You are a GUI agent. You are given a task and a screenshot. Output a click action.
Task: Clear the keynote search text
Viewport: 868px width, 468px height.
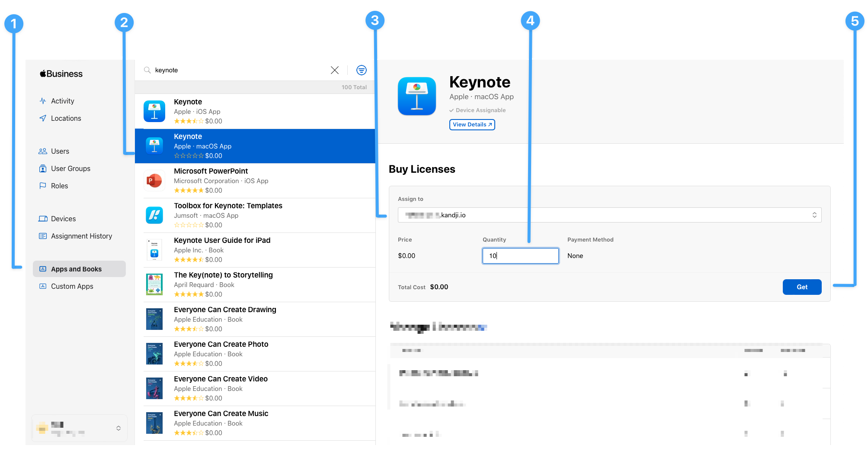(x=334, y=70)
